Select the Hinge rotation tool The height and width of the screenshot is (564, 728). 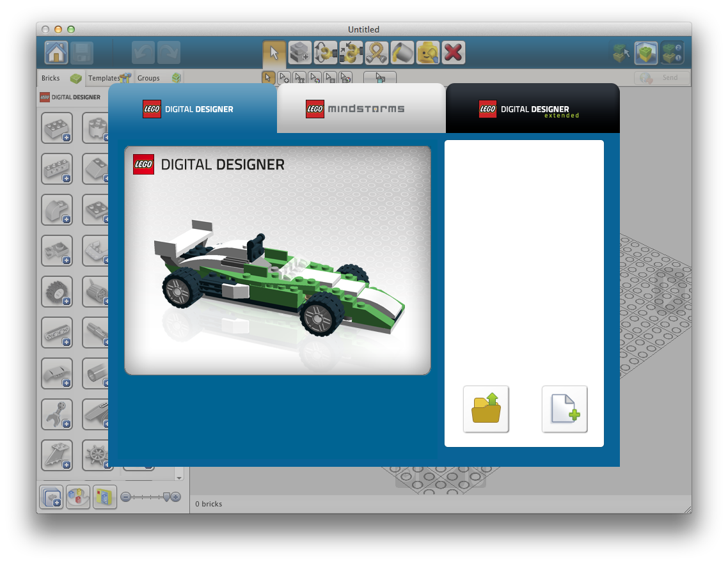(x=326, y=52)
